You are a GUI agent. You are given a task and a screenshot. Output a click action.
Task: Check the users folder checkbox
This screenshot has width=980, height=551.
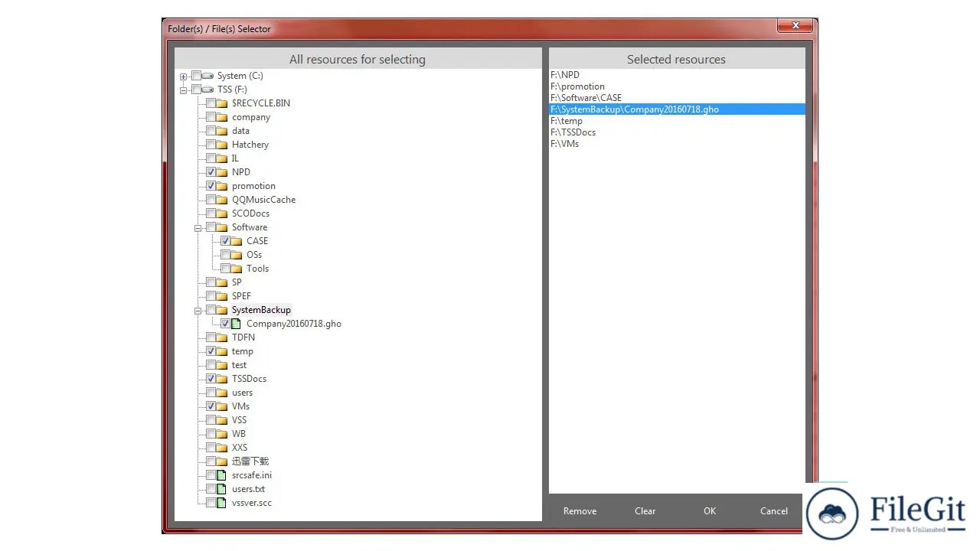pos(211,393)
